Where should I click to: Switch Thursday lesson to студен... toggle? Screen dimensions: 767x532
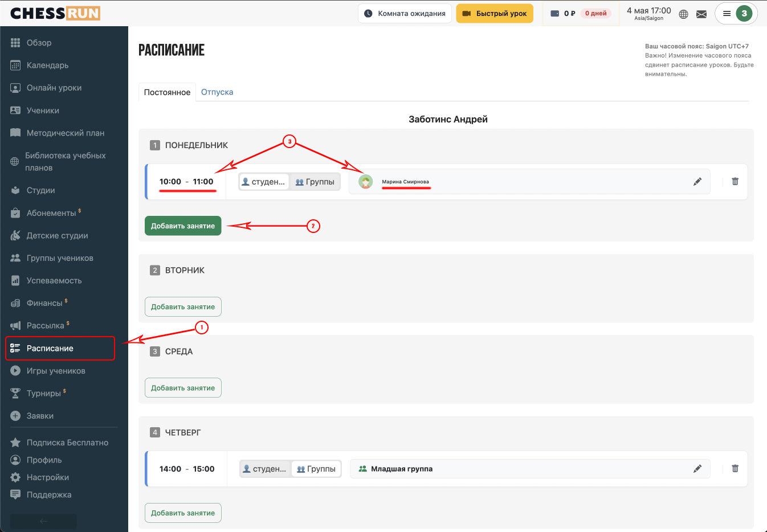pyautogui.click(x=265, y=469)
